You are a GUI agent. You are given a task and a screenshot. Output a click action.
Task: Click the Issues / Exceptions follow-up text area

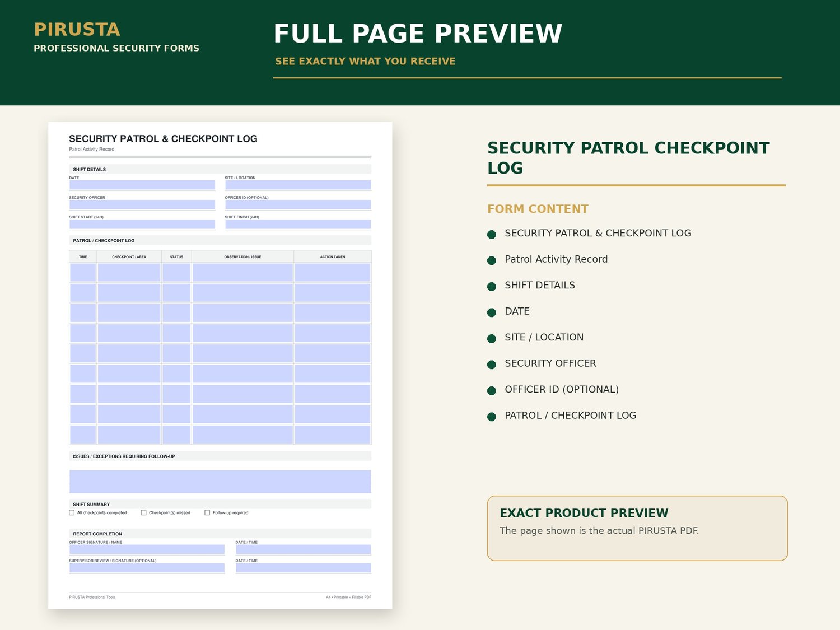(220, 482)
